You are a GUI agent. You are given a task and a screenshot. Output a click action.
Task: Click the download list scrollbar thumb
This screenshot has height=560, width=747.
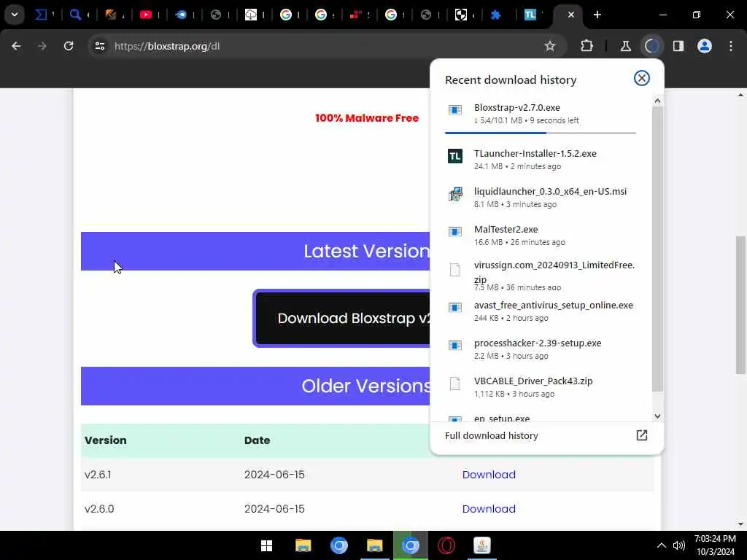click(x=657, y=249)
